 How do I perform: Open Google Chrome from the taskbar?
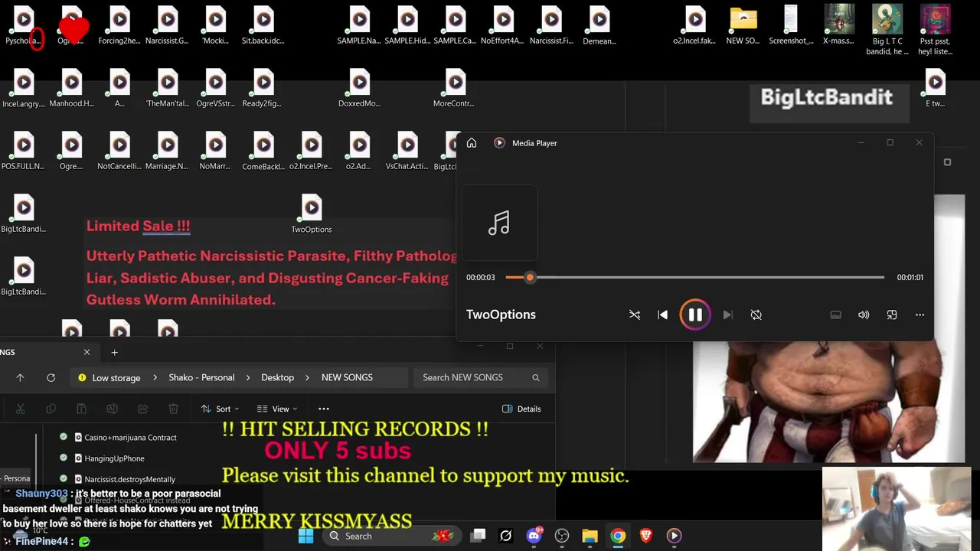point(618,536)
